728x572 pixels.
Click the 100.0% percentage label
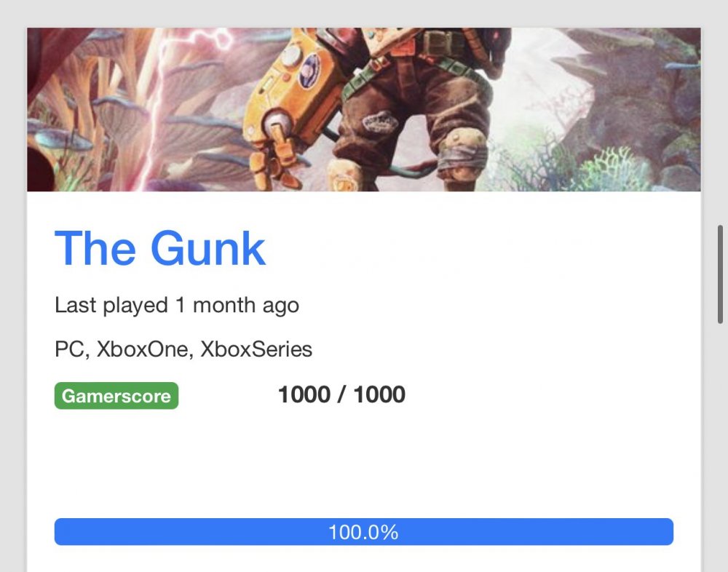pyautogui.click(x=363, y=532)
